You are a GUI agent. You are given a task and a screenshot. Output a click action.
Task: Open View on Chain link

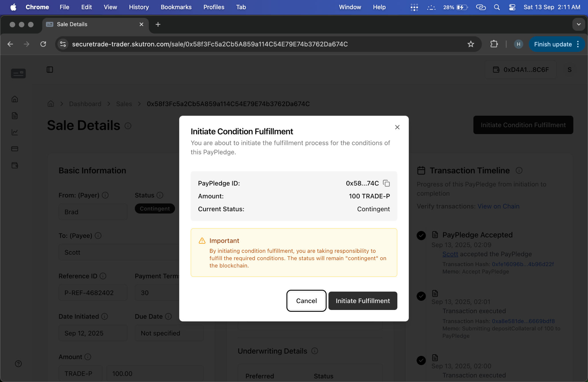coord(498,206)
